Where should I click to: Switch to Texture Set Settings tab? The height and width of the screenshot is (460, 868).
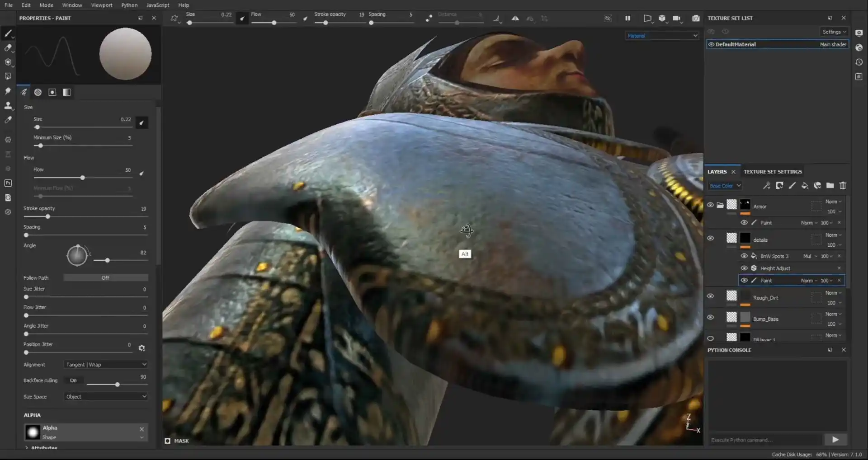click(773, 172)
